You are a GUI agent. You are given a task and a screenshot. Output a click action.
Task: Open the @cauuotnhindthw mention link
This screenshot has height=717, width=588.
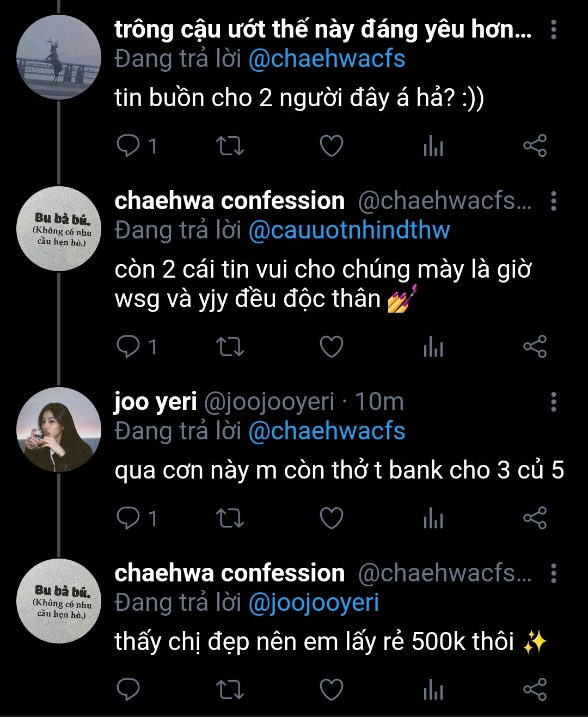349,230
